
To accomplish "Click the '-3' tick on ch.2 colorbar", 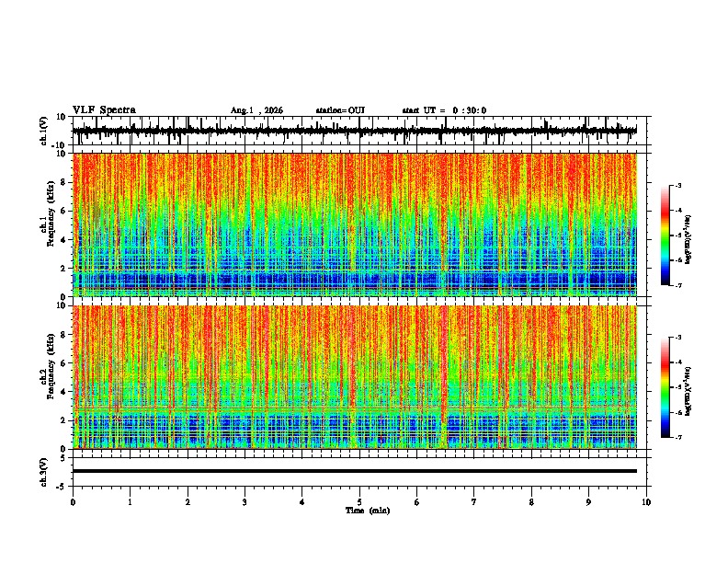I will click(x=678, y=338).
